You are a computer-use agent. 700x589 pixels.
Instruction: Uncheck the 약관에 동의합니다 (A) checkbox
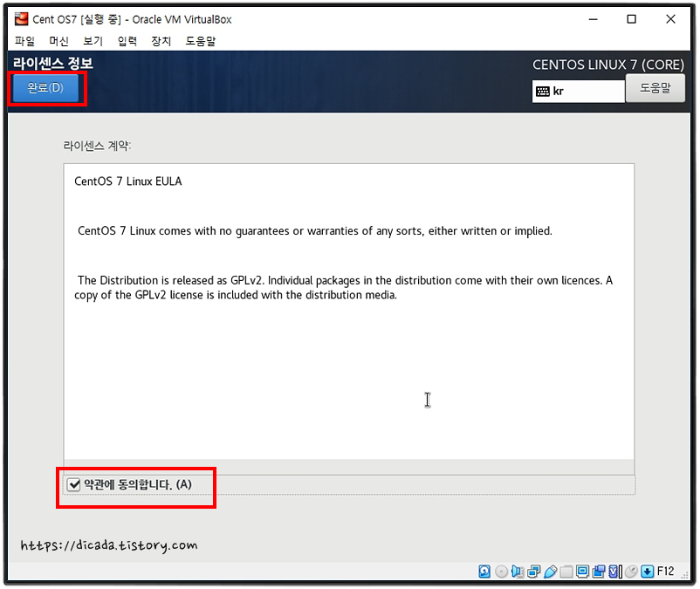(73, 484)
